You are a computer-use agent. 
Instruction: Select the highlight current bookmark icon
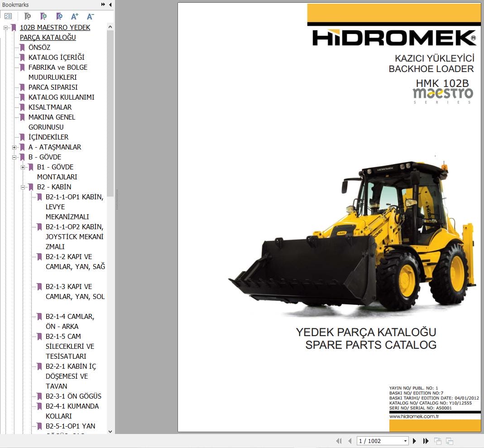tap(59, 16)
